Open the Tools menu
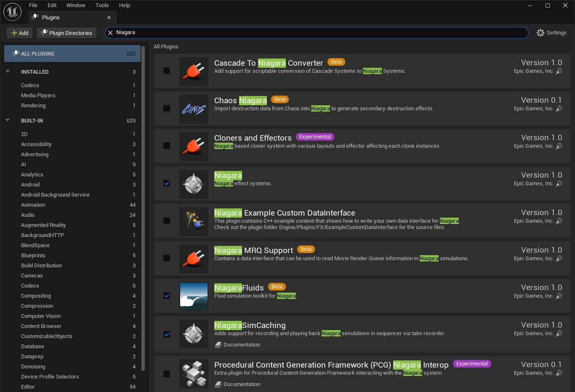The image size is (575, 392). [x=102, y=5]
